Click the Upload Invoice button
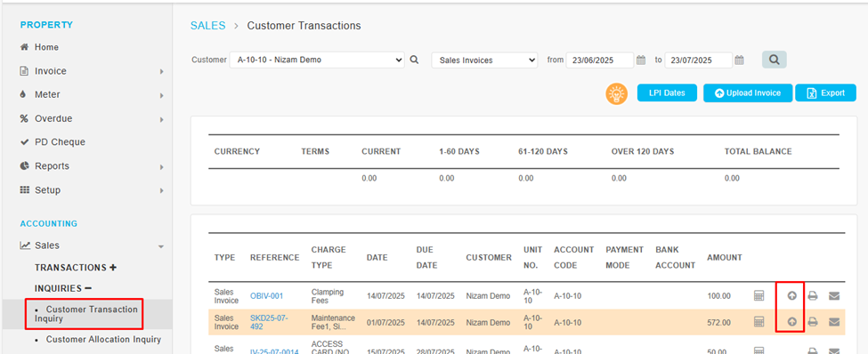The height and width of the screenshot is (354, 868). pos(748,93)
